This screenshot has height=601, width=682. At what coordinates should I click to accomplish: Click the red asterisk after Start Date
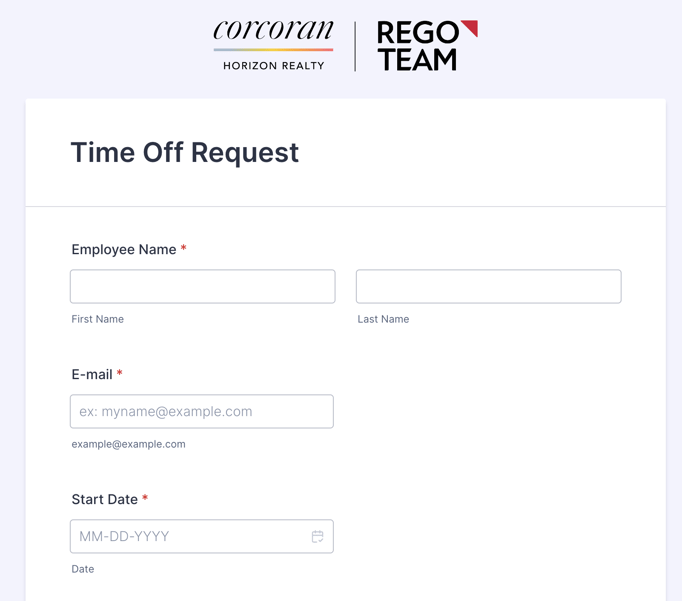145,499
